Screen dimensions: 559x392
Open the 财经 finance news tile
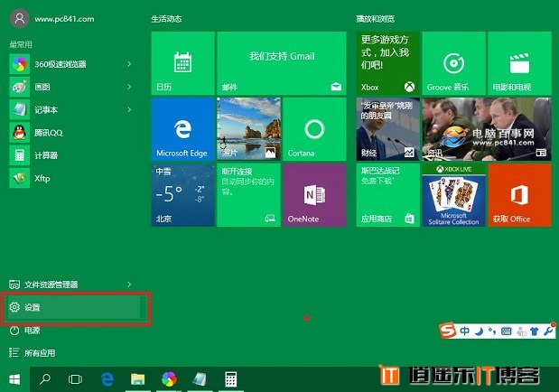click(x=388, y=129)
